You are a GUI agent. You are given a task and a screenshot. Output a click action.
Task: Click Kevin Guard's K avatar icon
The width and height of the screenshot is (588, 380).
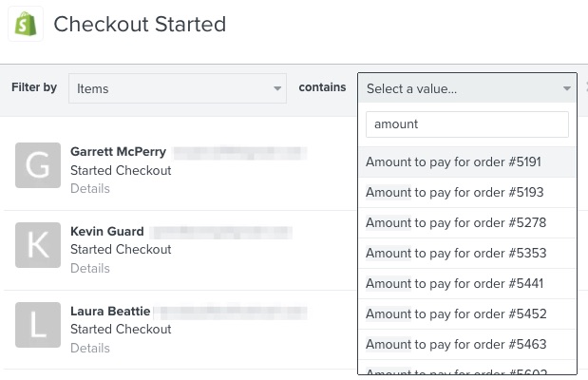tap(38, 245)
